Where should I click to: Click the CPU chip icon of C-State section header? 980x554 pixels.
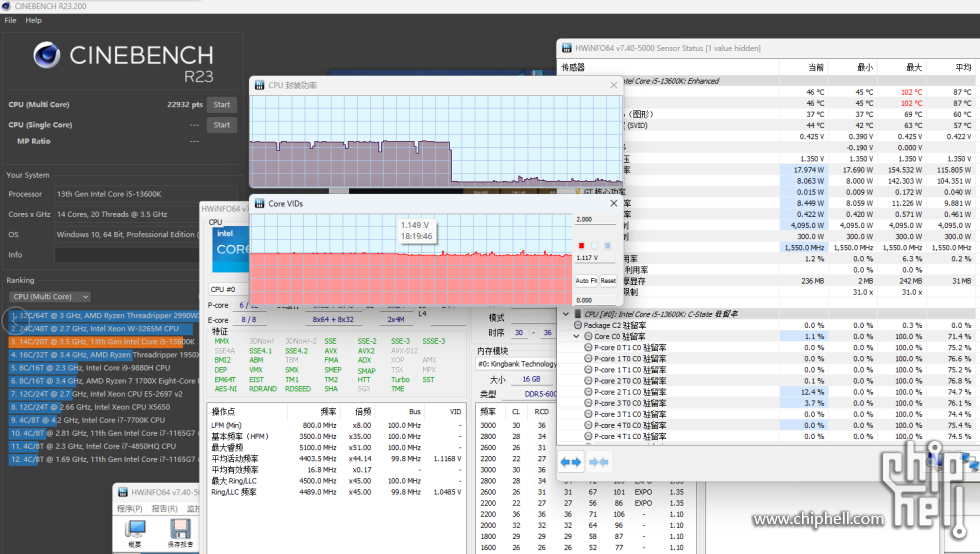point(578,314)
